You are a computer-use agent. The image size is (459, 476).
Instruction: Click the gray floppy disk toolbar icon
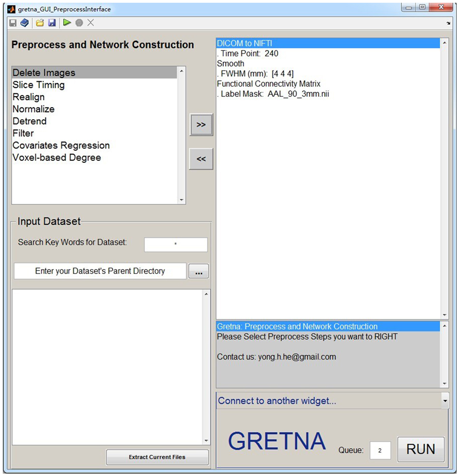13,23
